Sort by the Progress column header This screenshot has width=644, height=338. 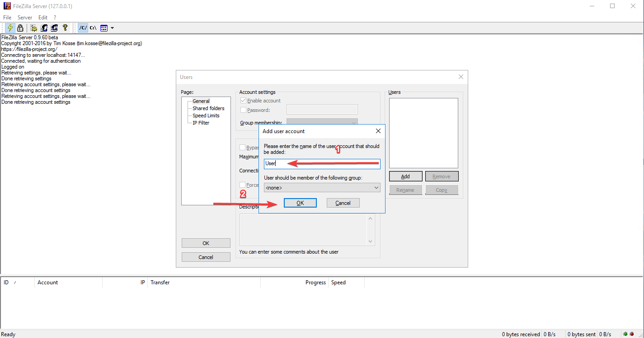coord(294,282)
